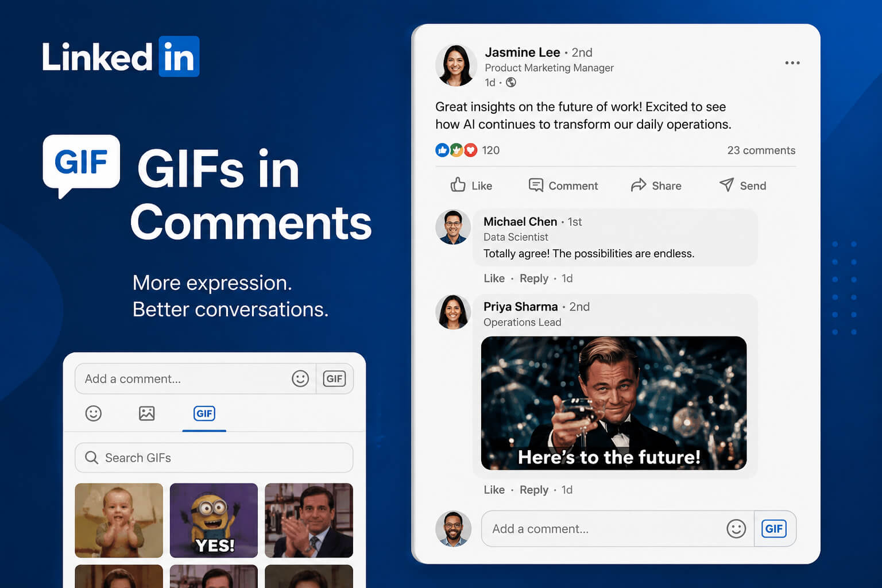
Task: Click 'More expression. Better conversations.' tagline
Action: (x=230, y=296)
